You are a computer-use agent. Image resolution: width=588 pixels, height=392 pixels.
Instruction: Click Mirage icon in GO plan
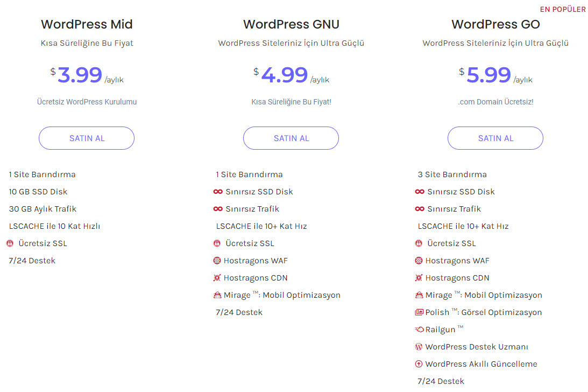pos(419,295)
